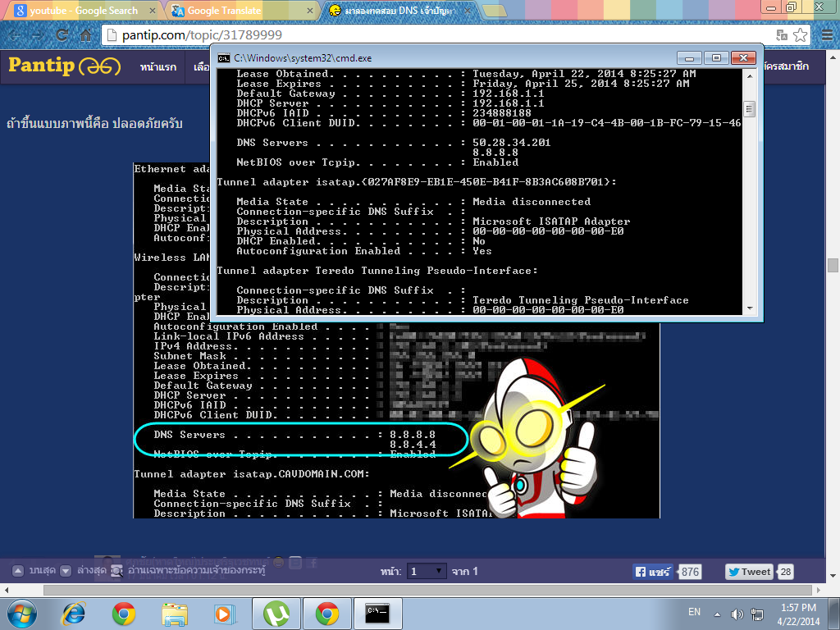Image resolution: width=840 pixels, height=630 pixels.
Task: Click the page horizontal scrollbar thumb
Action: pyautogui.click(x=428, y=590)
